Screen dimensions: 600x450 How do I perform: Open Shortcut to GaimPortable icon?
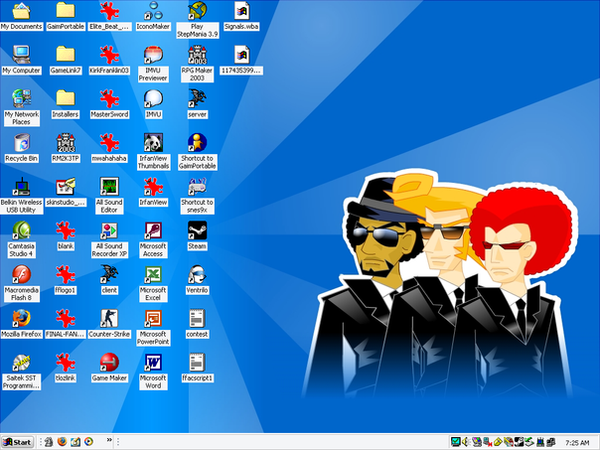tap(197, 143)
